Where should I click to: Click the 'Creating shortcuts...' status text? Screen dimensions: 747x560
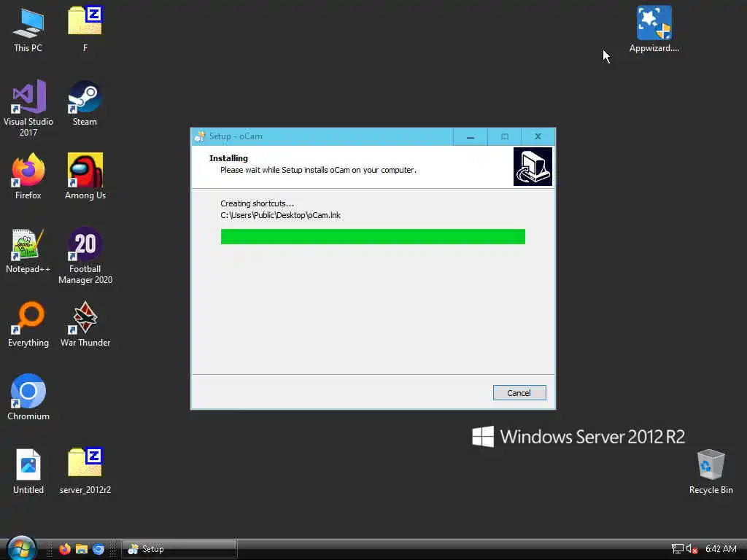pyautogui.click(x=258, y=203)
